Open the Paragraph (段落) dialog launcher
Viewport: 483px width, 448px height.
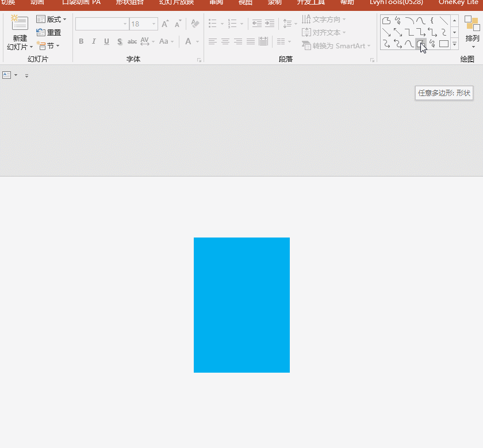pyautogui.click(x=372, y=60)
